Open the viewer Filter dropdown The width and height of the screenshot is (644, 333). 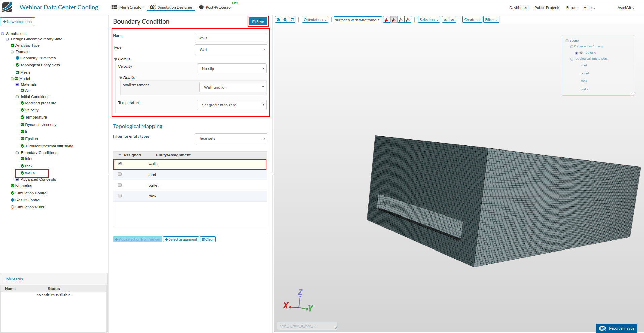[491, 20]
